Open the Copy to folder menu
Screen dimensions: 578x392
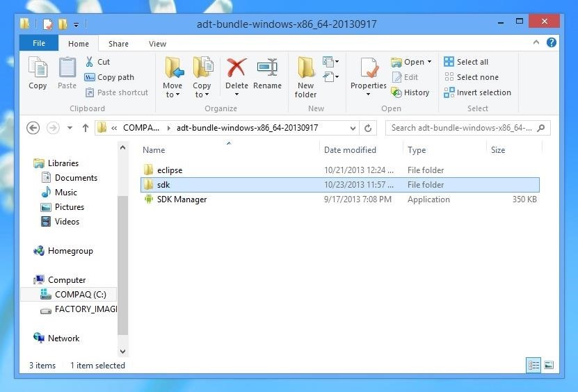point(202,77)
